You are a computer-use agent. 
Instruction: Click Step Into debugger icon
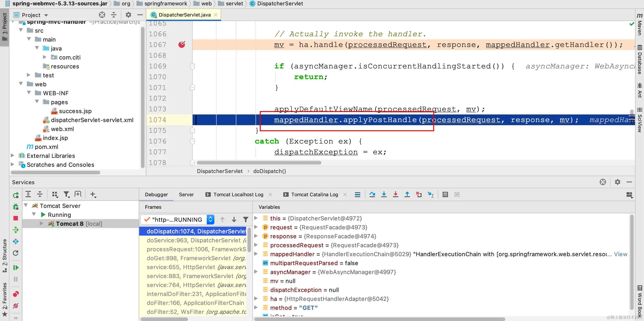pos(384,194)
